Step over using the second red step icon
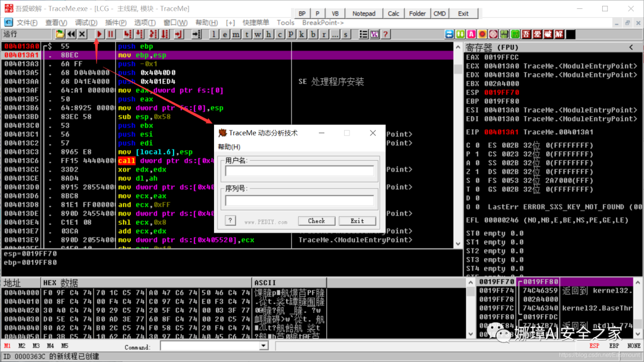 pos(140,34)
